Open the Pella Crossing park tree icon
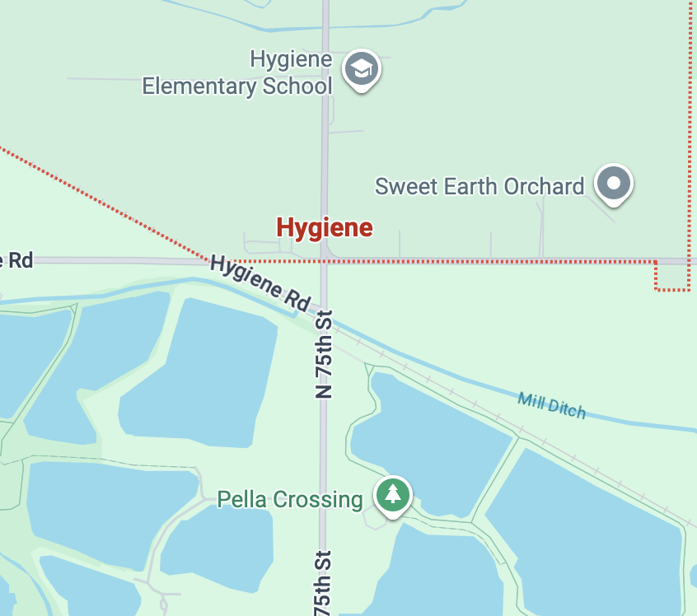The height and width of the screenshot is (616, 697). pyautogui.click(x=392, y=497)
